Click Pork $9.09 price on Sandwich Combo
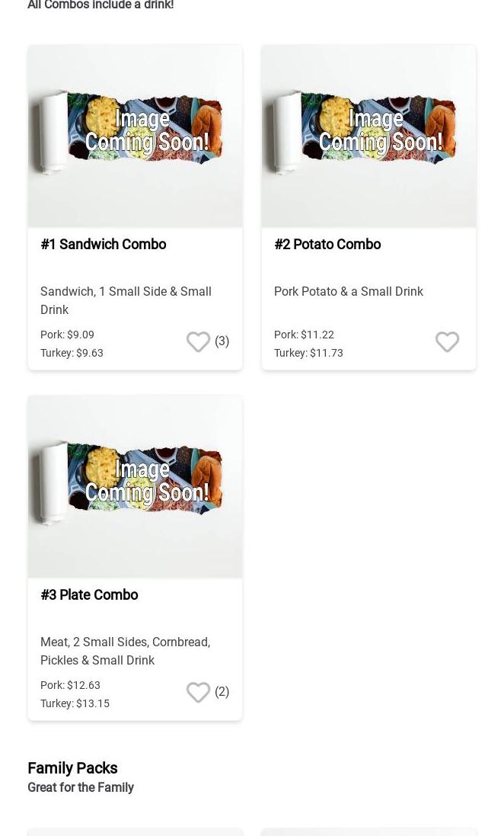The height and width of the screenshot is (836, 504). coord(67,335)
